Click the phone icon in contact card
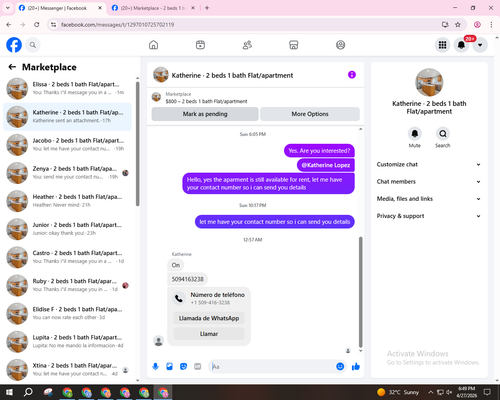 pyautogui.click(x=179, y=298)
